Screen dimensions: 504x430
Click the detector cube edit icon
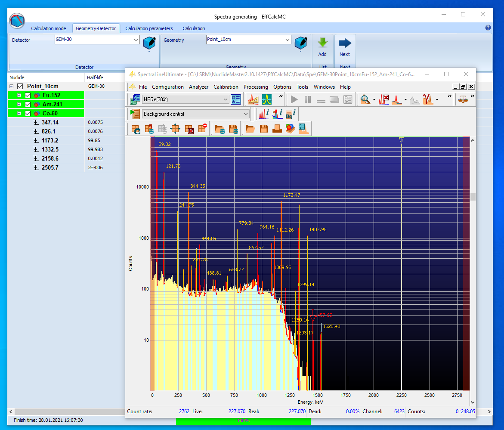coord(149,43)
